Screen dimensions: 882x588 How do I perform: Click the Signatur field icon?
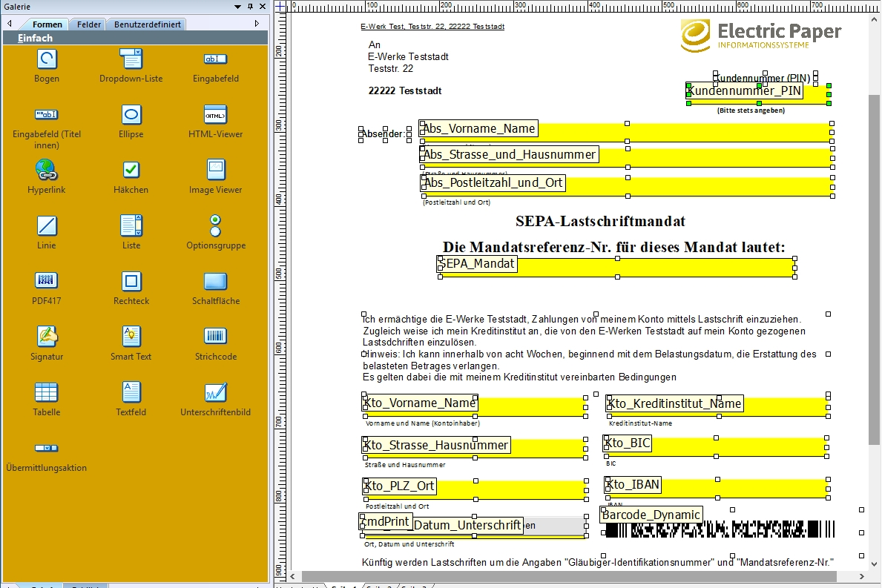[x=47, y=336]
